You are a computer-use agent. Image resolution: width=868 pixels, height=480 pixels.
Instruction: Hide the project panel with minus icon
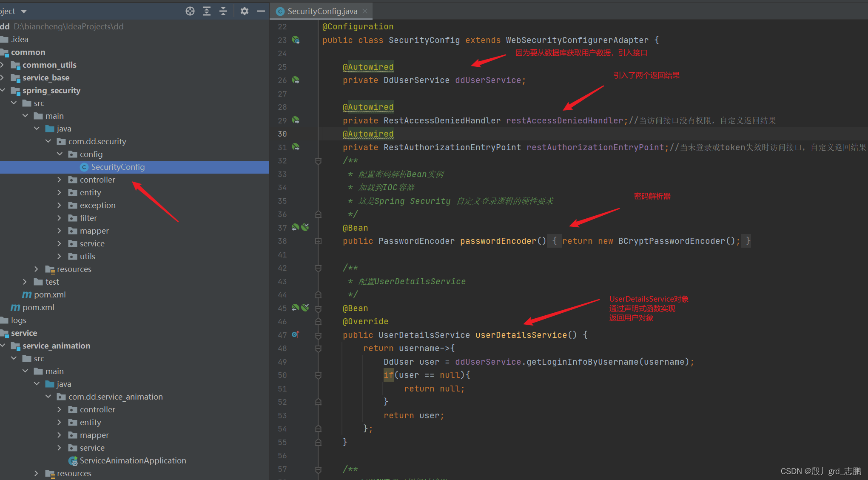[x=261, y=11]
